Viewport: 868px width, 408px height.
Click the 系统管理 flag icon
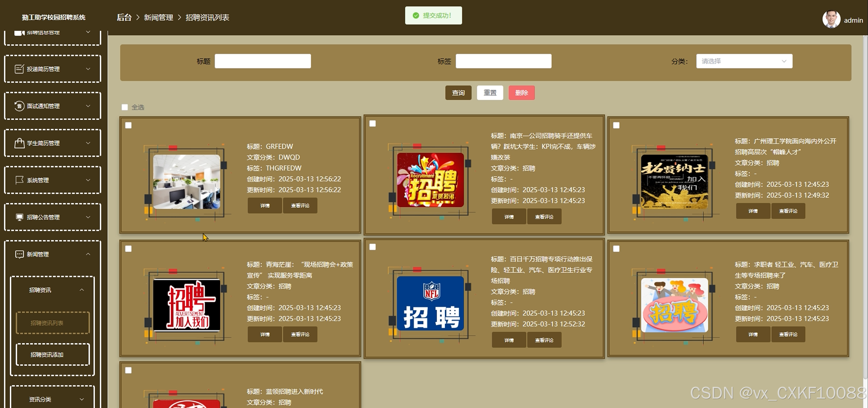coord(19,180)
